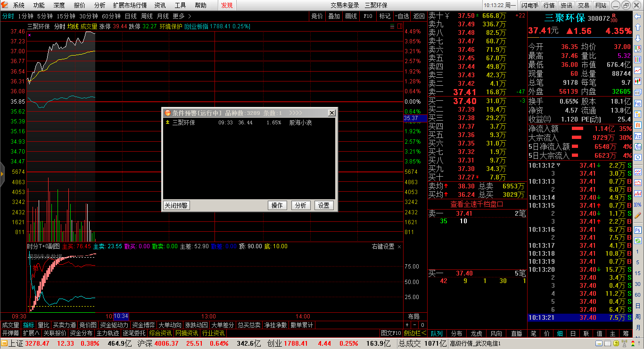Click the alert dialog title bar icon
644x349 pixels.
tap(167, 113)
